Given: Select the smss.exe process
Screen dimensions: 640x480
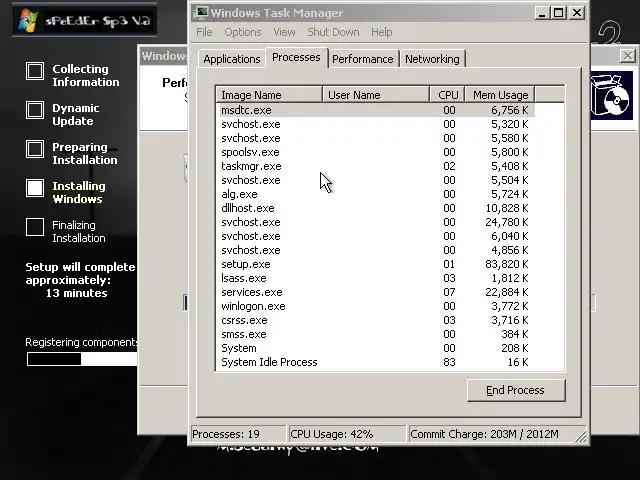Looking at the screenshot, I should [x=377, y=334].
